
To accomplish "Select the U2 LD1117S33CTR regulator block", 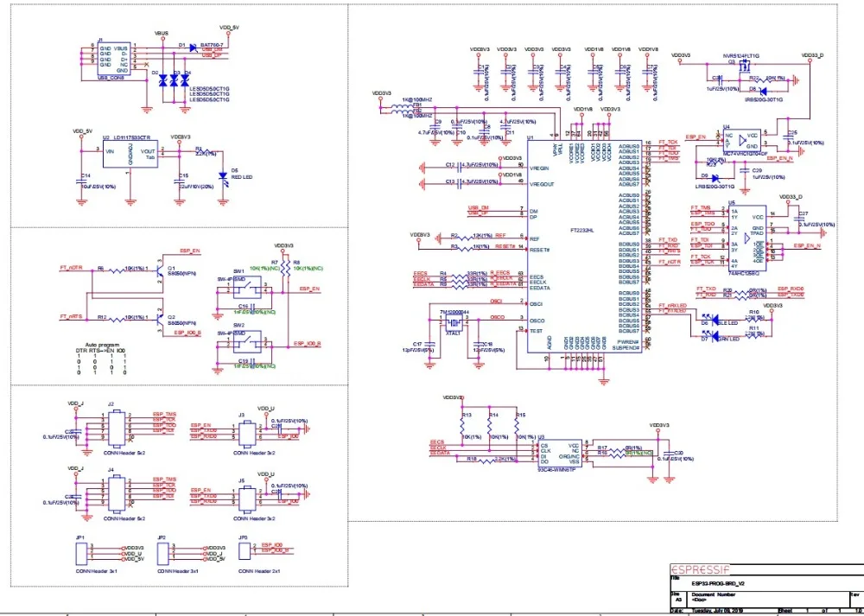I will tap(130, 154).
